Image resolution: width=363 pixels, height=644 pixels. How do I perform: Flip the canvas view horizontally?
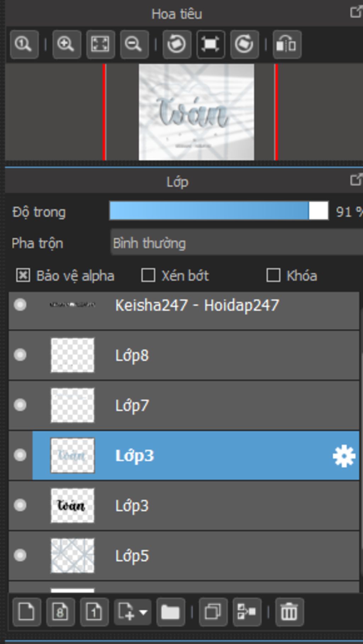coord(287,44)
